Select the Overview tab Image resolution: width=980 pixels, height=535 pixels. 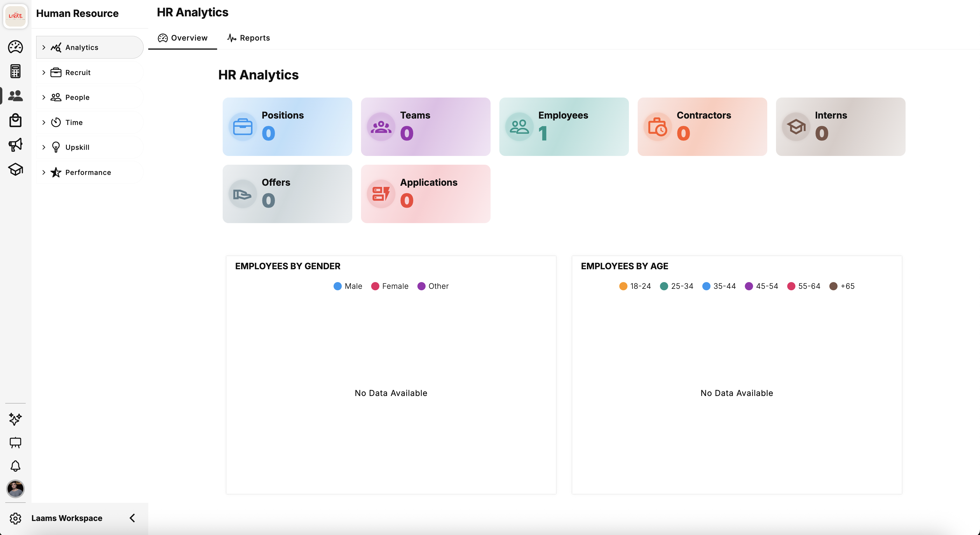(183, 38)
